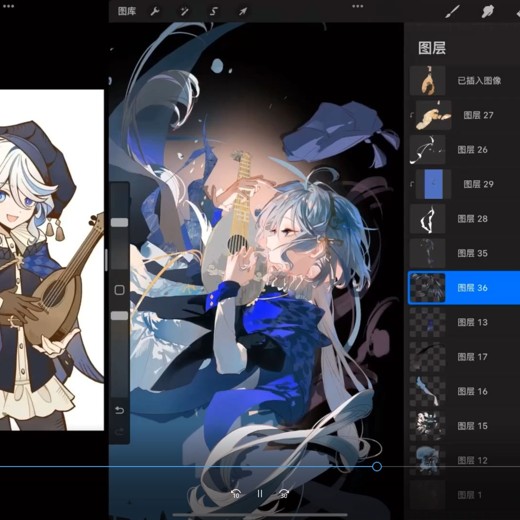Select layer 图层 28
520x520 pixels.
click(x=464, y=219)
